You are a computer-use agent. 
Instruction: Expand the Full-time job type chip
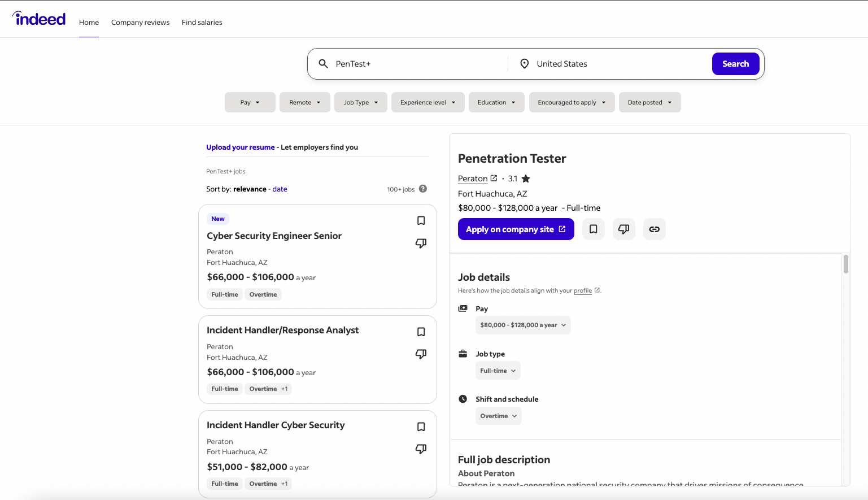tap(498, 371)
